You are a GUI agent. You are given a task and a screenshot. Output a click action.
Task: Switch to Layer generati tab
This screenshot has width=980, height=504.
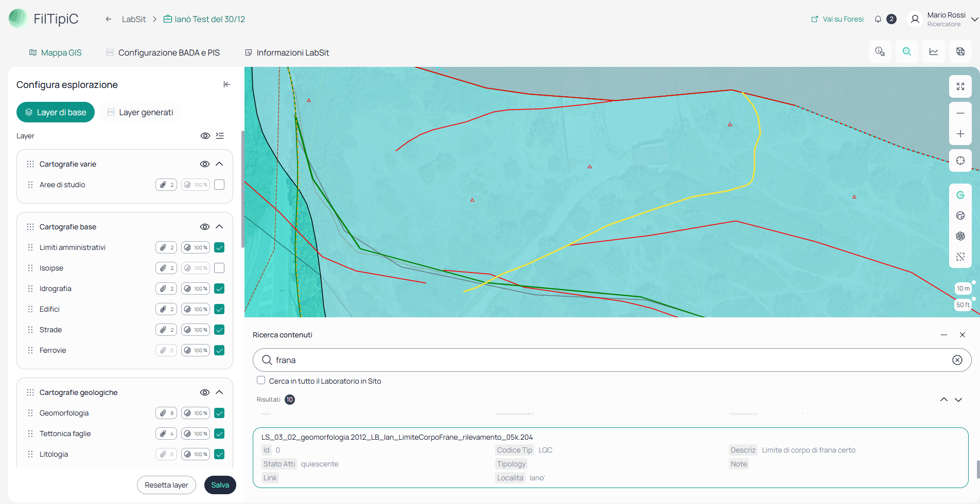point(141,112)
